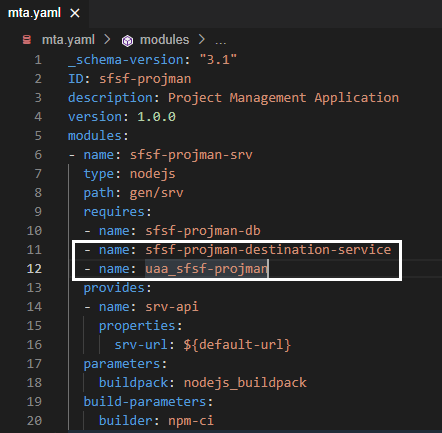Select the mta.yaml editor tab

click(x=44, y=13)
